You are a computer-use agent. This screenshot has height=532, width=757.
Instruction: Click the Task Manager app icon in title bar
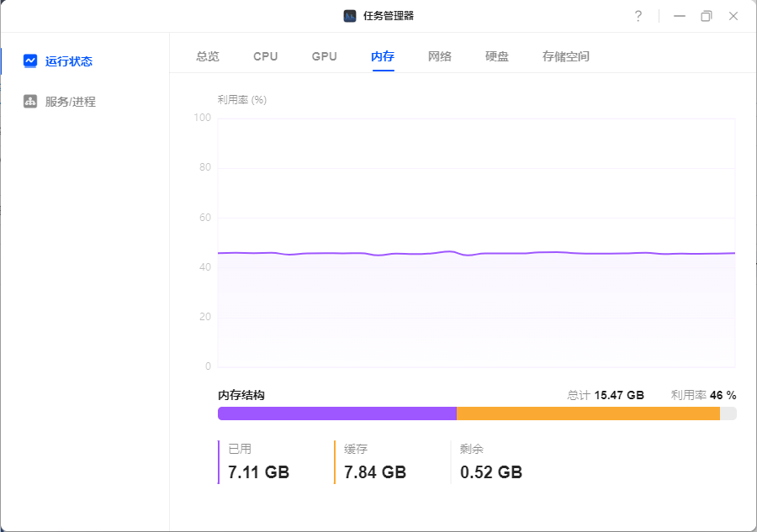pos(350,16)
